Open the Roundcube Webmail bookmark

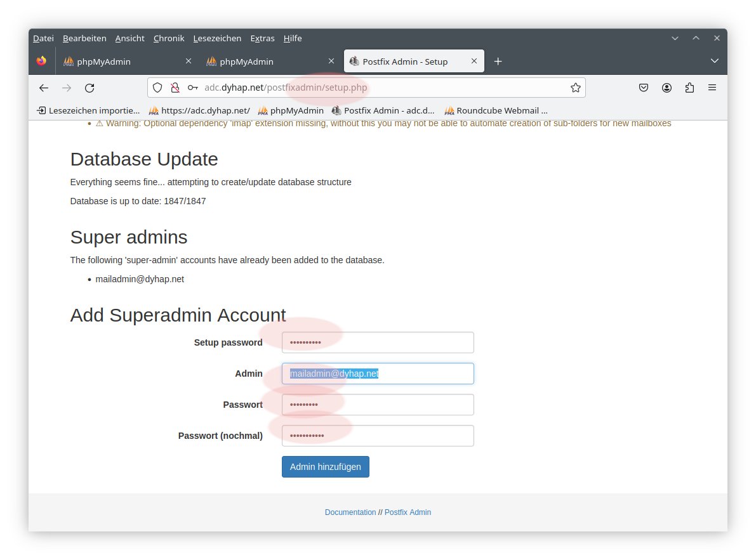[496, 110]
